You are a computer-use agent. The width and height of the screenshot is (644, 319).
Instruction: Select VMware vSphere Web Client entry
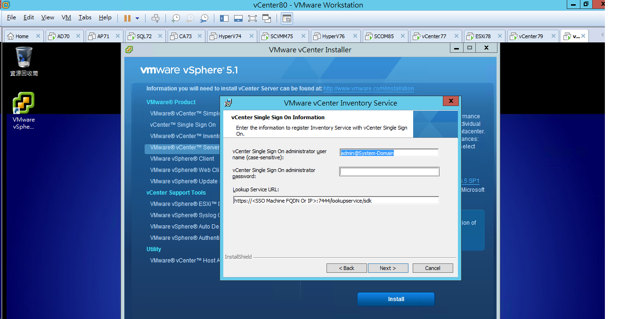click(185, 170)
